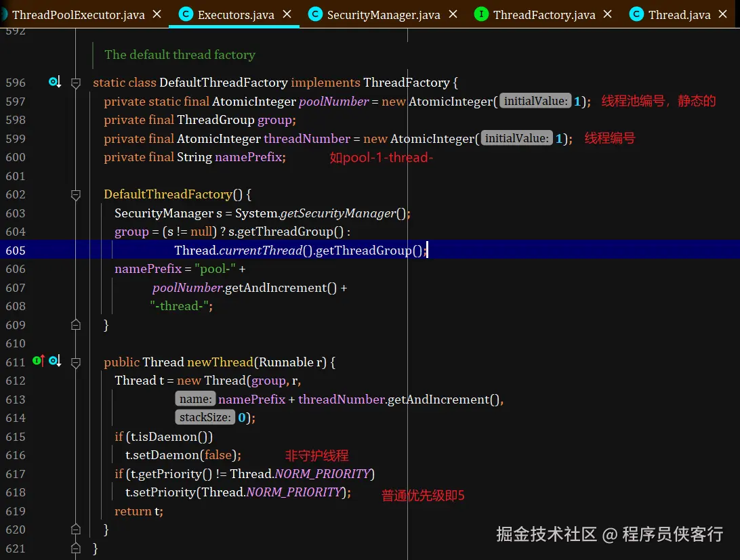Click the DefaultThreadFactory() constructor name
The width and height of the screenshot is (740, 560).
(168, 194)
